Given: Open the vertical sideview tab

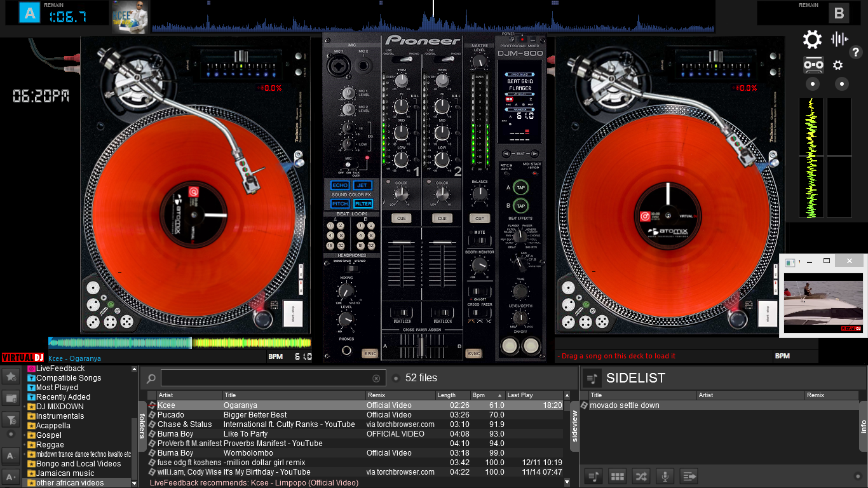Looking at the screenshot, I should pos(574,425).
